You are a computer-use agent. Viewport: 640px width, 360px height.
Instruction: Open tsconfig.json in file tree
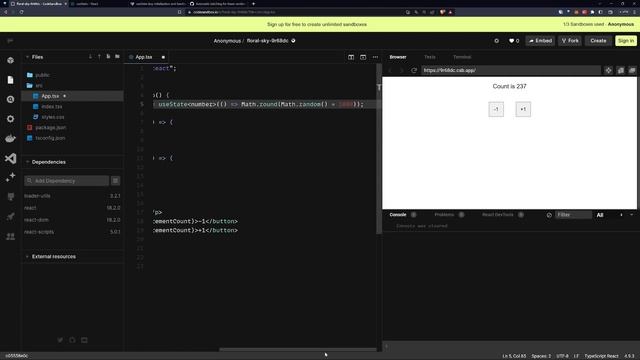click(x=50, y=138)
